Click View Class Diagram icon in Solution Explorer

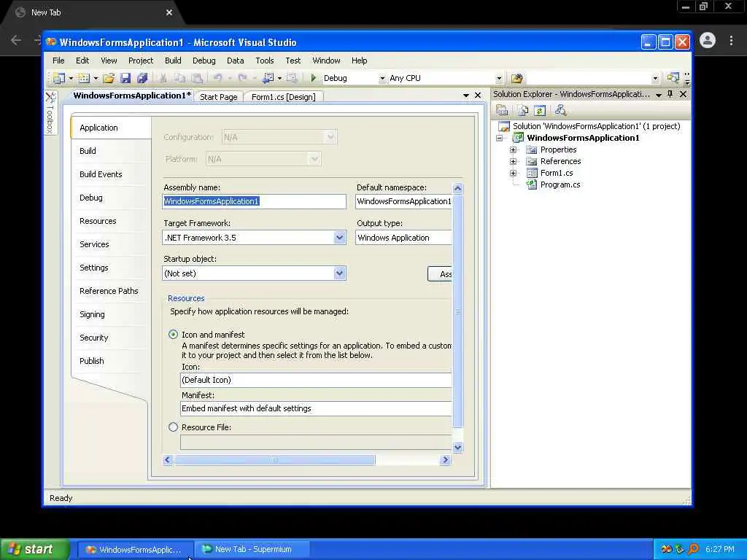pyautogui.click(x=561, y=111)
